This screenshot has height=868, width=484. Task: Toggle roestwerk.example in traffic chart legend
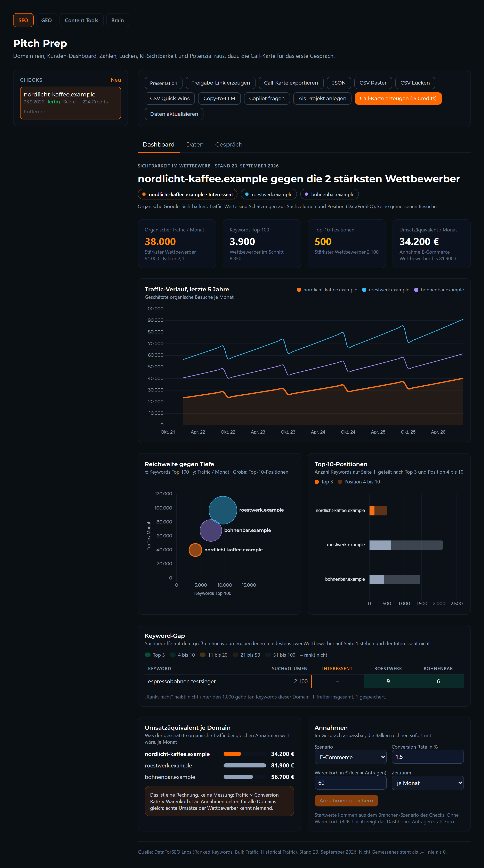click(x=386, y=290)
